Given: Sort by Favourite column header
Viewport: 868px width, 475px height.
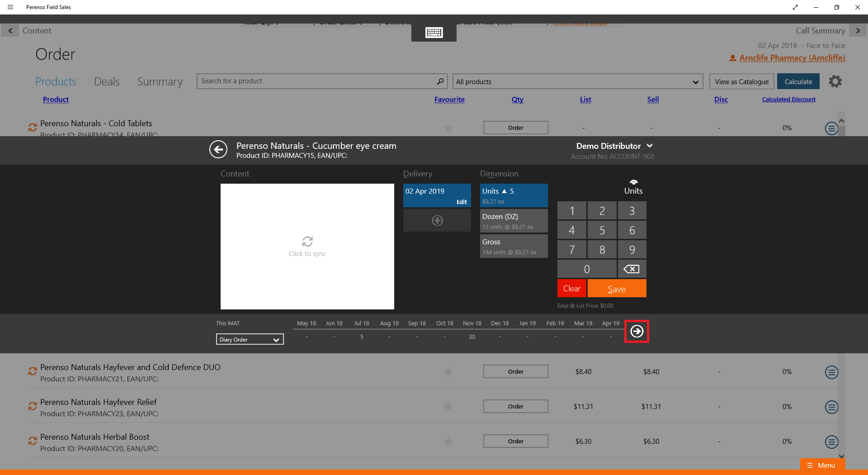Looking at the screenshot, I should pyautogui.click(x=449, y=100).
